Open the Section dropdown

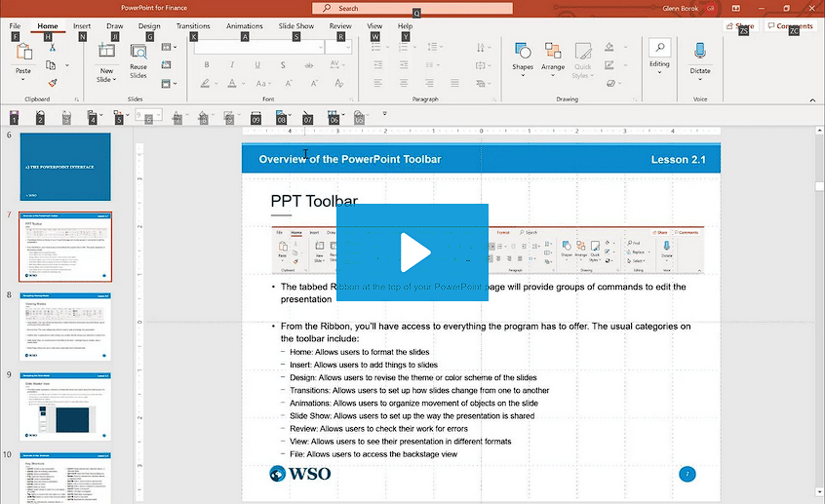169,83
